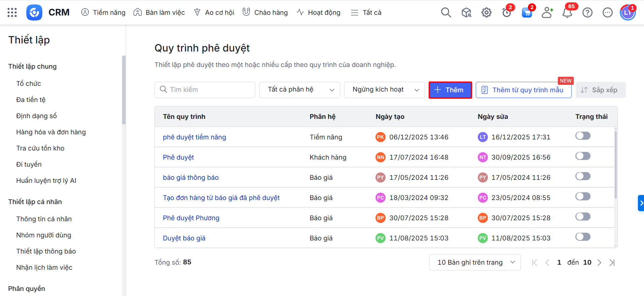The height and width of the screenshot is (296, 644).
Task: Click the add user icon
Action: click(547, 12)
